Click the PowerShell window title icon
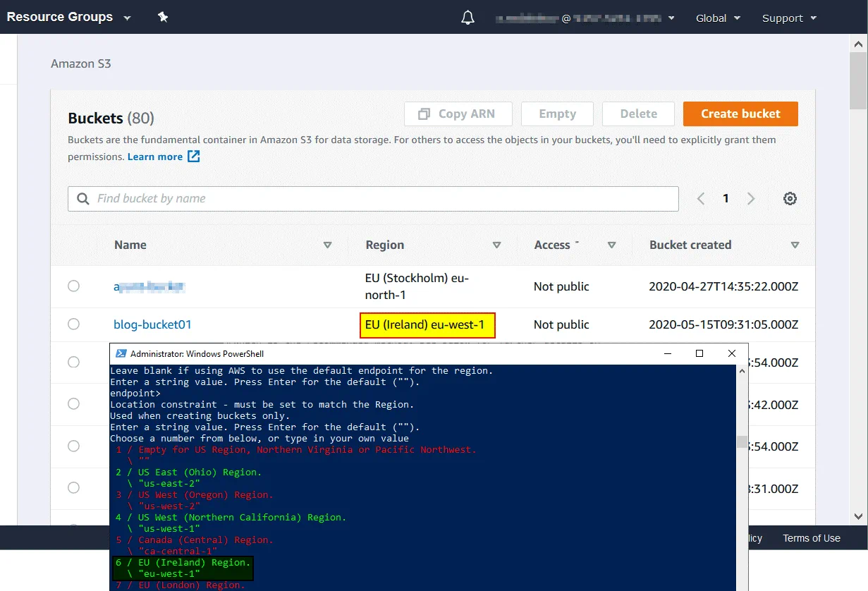Screen dimensions: 868x591 pyautogui.click(x=121, y=353)
